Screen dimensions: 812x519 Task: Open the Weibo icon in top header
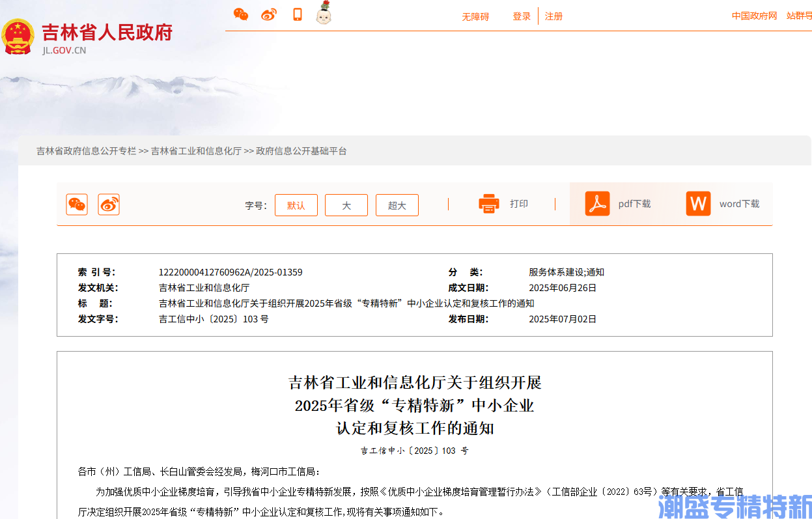(x=269, y=14)
